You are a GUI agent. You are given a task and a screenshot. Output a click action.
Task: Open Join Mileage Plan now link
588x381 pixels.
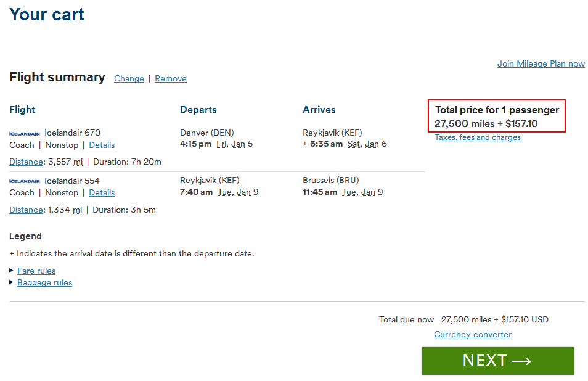click(541, 63)
